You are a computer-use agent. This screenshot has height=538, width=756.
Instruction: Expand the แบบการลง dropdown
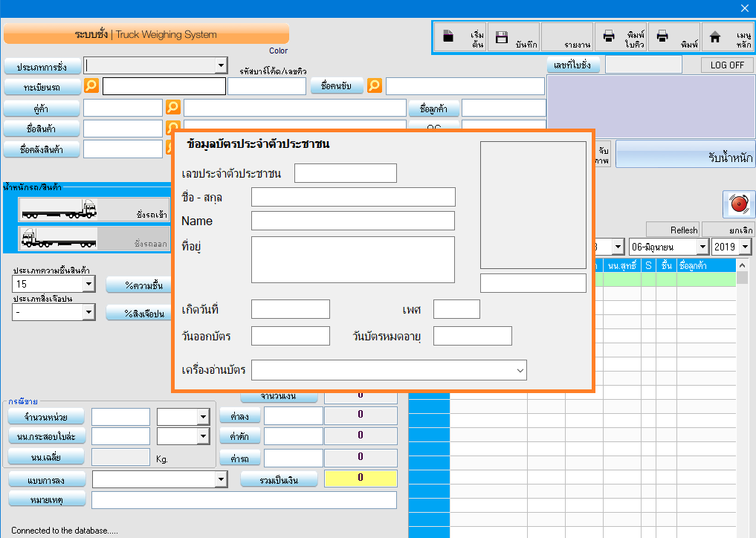220,480
